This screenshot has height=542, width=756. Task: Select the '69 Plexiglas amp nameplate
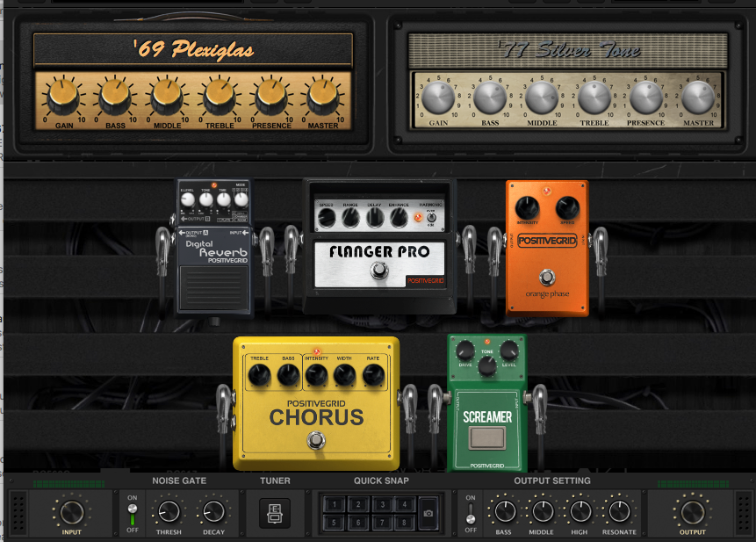pyautogui.click(x=193, y=50)
